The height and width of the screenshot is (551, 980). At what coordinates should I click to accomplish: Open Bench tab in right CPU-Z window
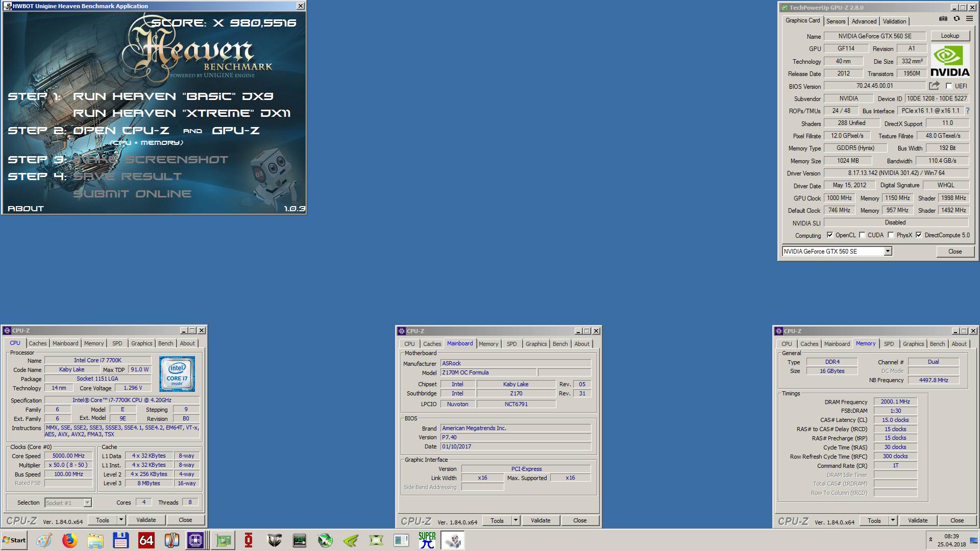pos(937,344)
